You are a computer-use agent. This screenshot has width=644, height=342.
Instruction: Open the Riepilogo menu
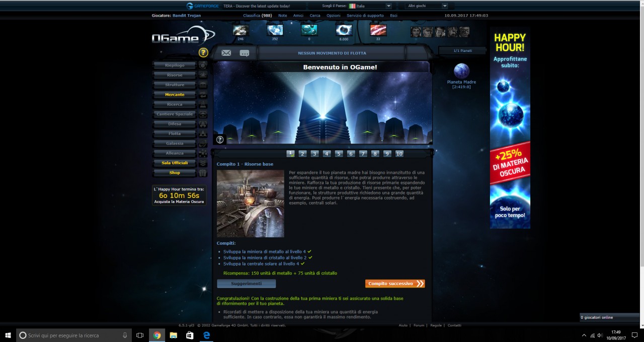(175, 65)
